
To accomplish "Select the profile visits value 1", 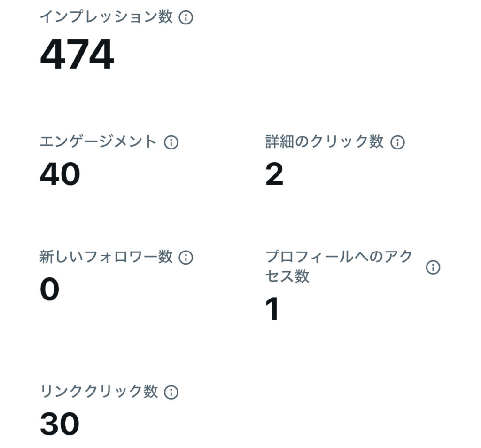I will (x=272, y=309).
